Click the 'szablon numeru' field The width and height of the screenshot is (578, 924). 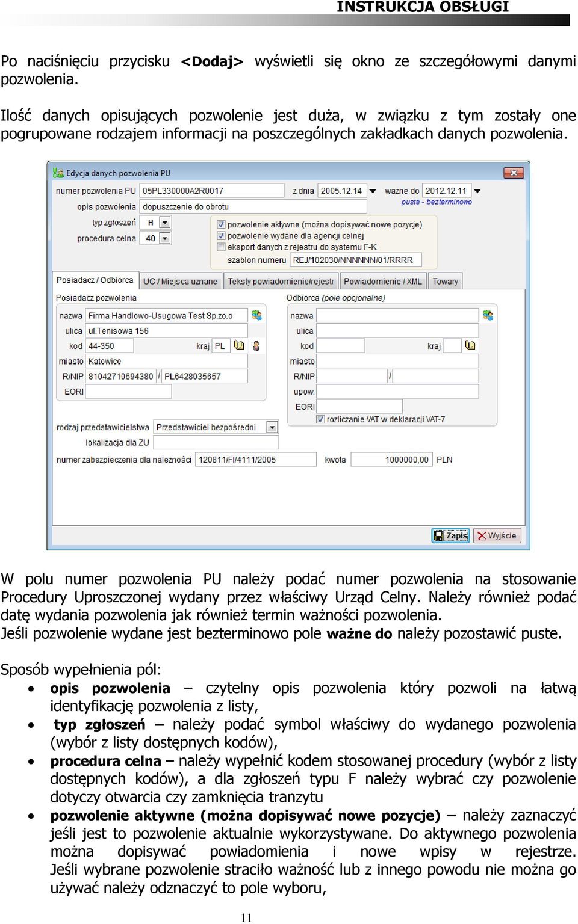pyautogui.click(x=356, y=260)
